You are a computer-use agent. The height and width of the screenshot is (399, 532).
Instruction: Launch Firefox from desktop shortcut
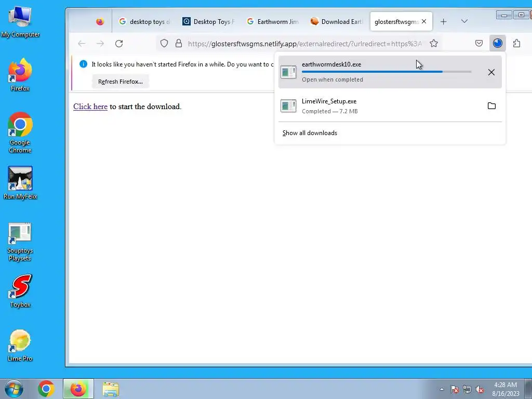20,75
